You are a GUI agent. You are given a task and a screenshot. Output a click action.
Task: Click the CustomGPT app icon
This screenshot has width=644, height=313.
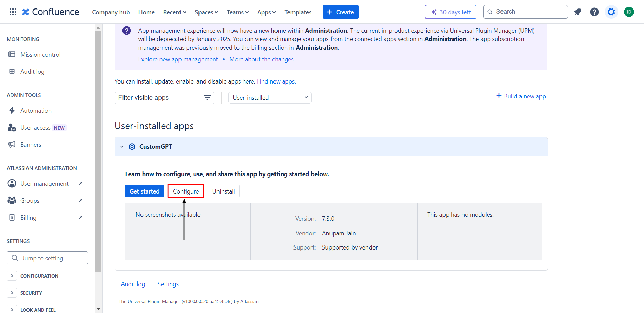point(132,147)
